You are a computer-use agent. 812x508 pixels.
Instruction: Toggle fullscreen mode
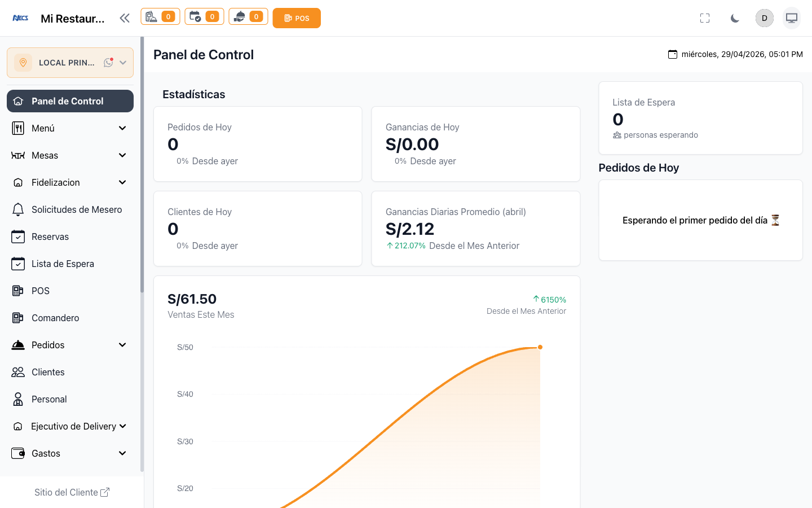[705, 18]
